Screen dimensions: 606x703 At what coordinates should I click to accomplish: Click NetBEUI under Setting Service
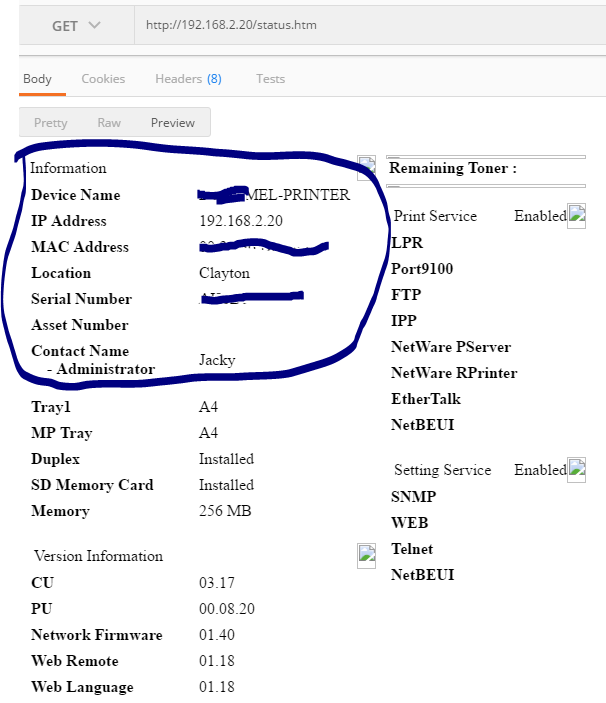coord(423,575)
